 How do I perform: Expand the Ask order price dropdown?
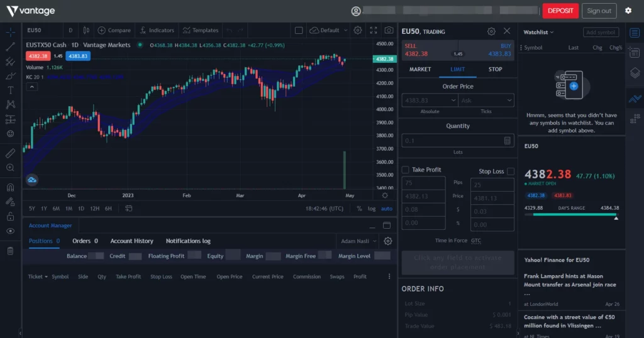click(x=487, y=101)
